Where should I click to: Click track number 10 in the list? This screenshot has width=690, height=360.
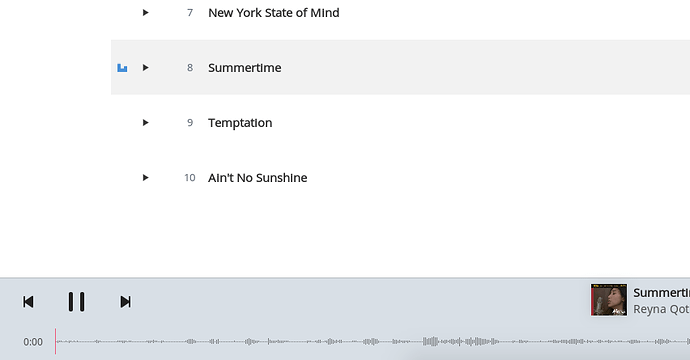pyautogui.click(x=190, y=178)
